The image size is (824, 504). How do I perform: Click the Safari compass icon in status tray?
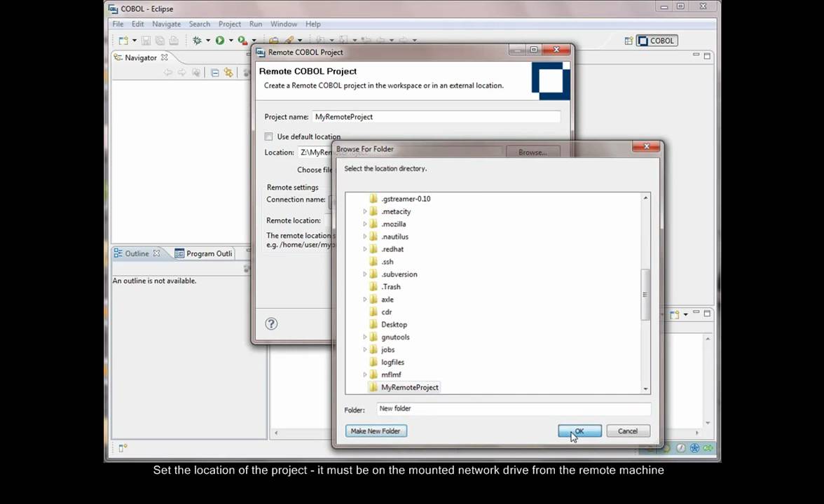(x=680, y=448)
